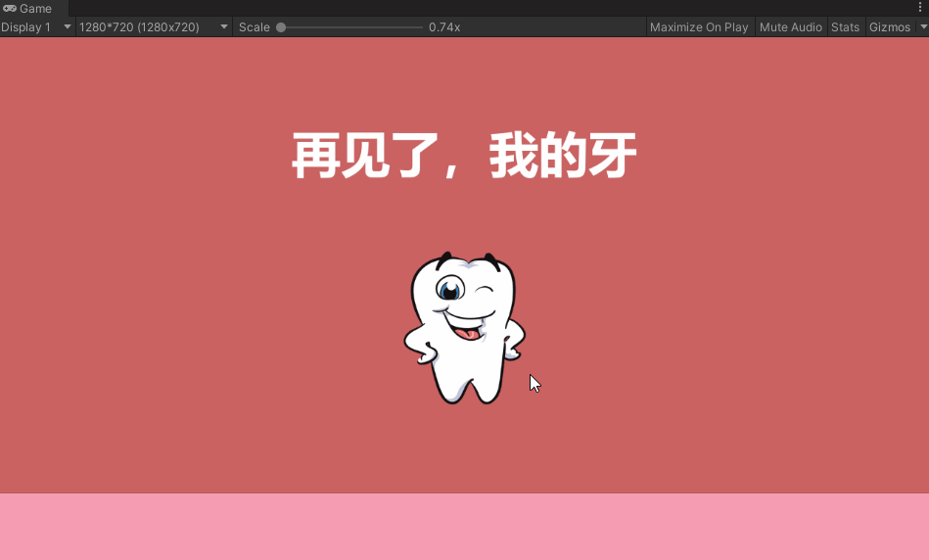Click the Game tab gamepad icon
The height and width of the screenshot is (560, 929).
[10, 9]
